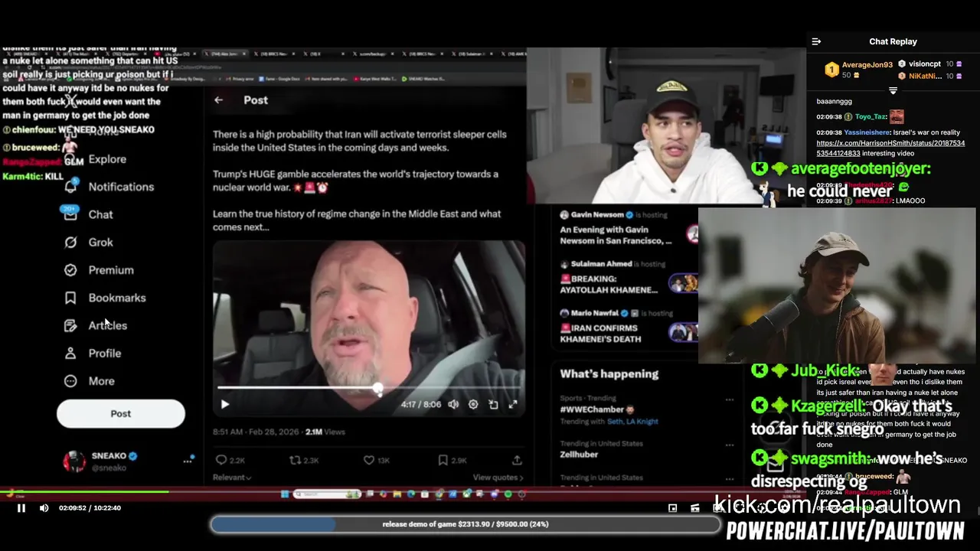Screen dimensions: 980x551
Task: Collapse the Chat Replay panel
Action: (x=816, y=42)
